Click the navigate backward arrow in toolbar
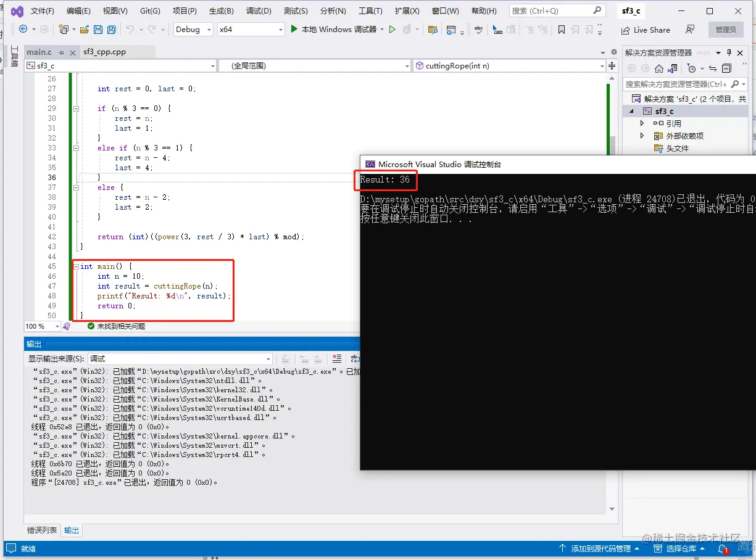 click(23, 29)
